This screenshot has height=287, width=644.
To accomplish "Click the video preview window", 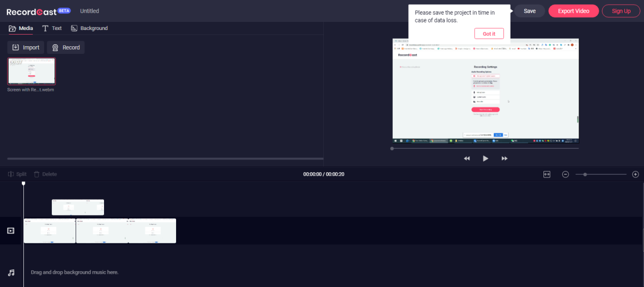I will (x=486, y=90).
